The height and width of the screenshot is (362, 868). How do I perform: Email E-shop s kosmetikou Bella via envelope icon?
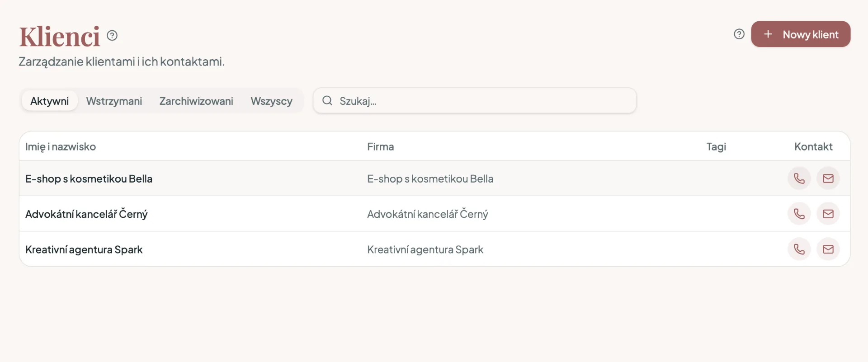pos(828,179)
